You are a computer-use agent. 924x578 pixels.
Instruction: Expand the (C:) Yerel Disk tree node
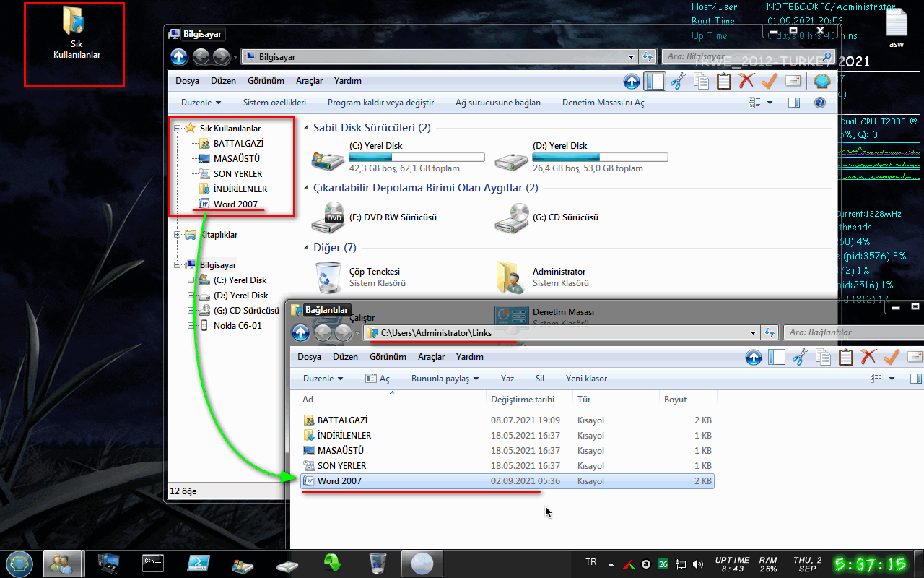pos(191,280)
